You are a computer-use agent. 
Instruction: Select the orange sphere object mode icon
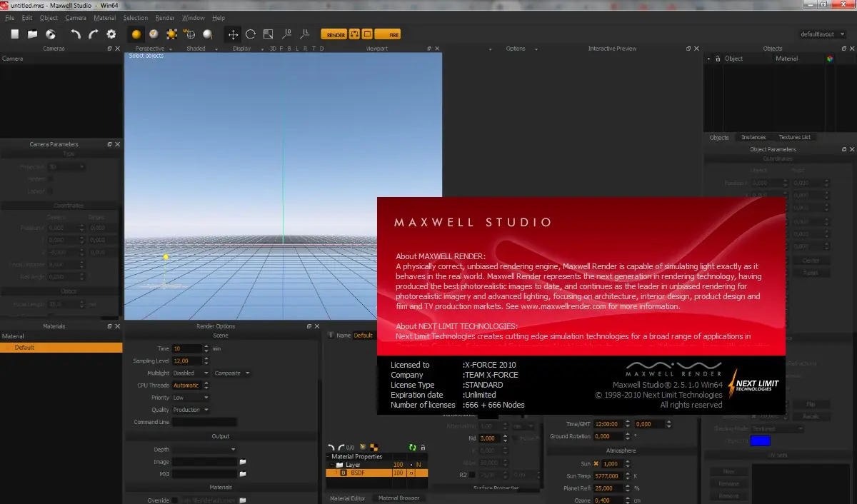[136, 34]
